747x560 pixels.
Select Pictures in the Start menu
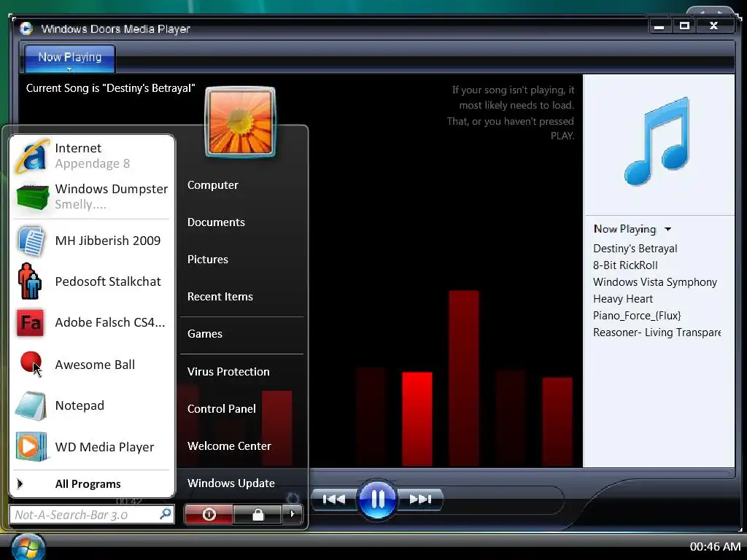tap(207, 260)
